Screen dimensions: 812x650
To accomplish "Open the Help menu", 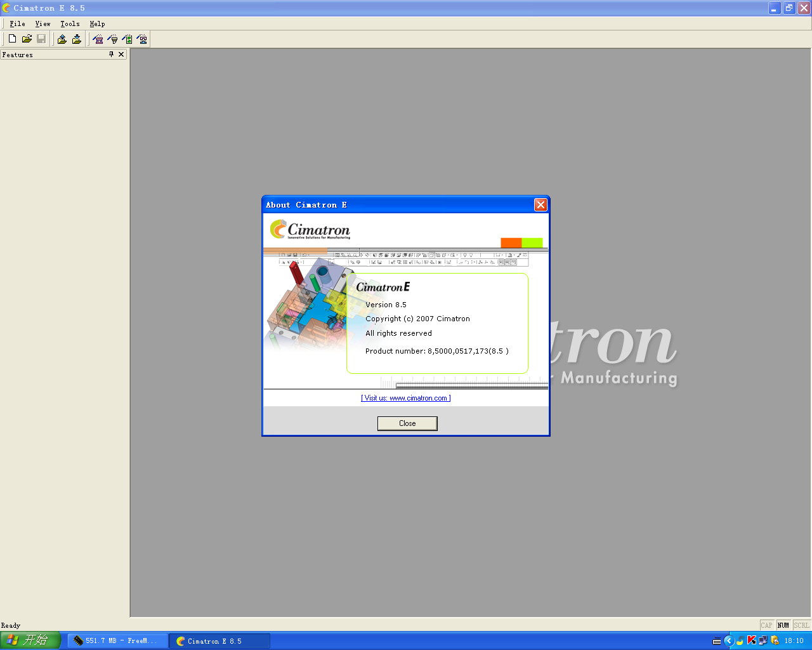I will (97, 24).
